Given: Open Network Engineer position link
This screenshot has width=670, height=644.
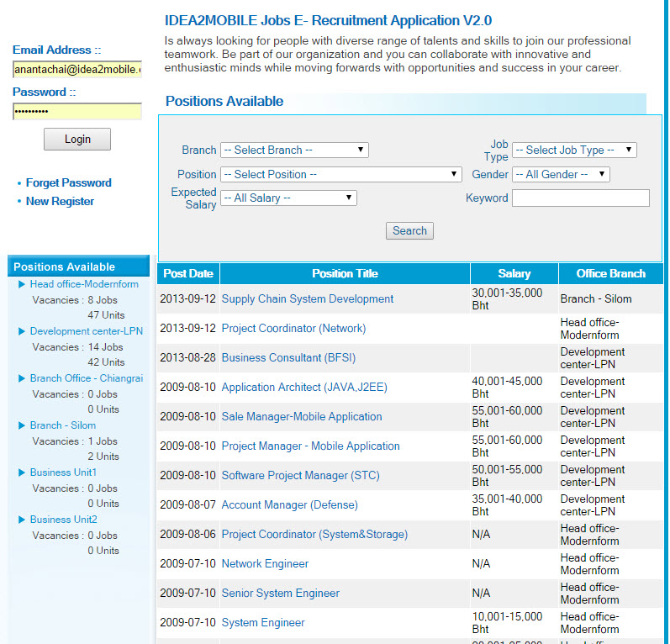Looking at the screenshot, I should (x=265, y=563).
